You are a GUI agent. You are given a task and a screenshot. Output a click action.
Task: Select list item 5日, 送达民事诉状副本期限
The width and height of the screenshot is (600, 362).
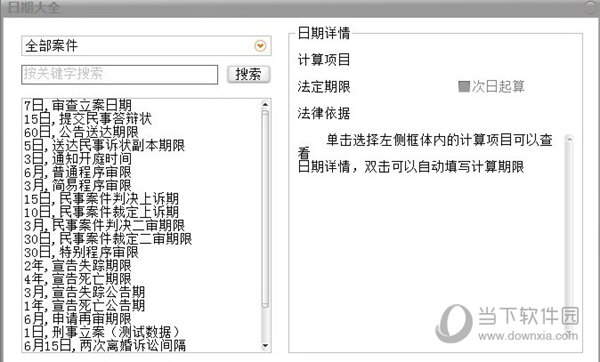point(104,145)
